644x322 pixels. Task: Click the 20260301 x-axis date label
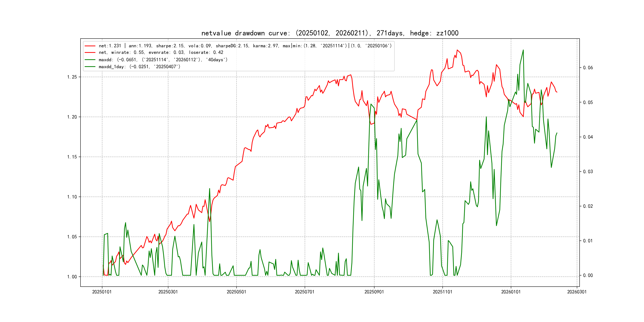577,292
